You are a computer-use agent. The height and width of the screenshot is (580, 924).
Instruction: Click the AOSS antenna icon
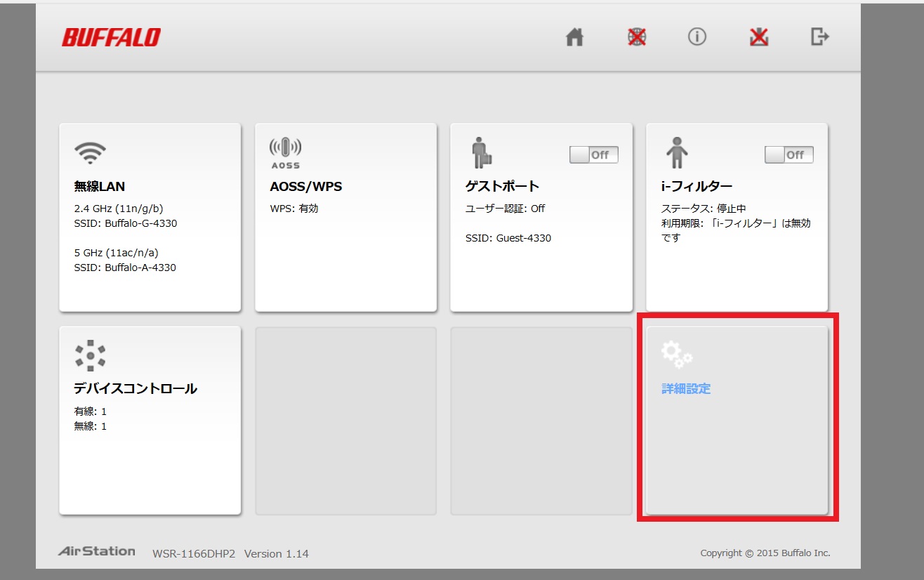pyautogui.click(x=285, y=153)
